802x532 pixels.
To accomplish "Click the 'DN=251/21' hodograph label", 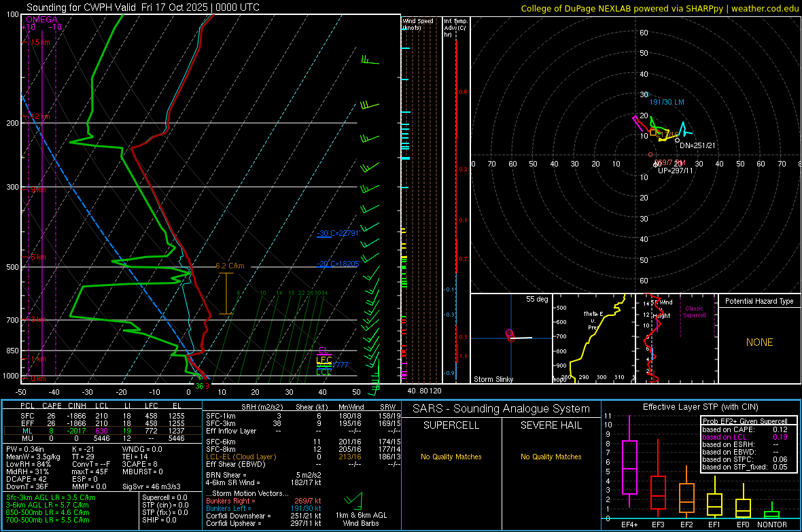I will point(697,146).
